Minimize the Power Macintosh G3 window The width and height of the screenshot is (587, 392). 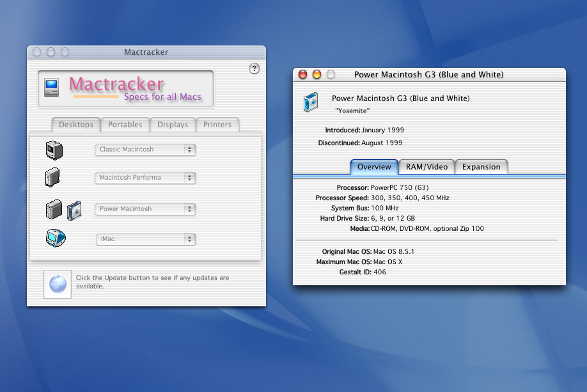[317, 75]
